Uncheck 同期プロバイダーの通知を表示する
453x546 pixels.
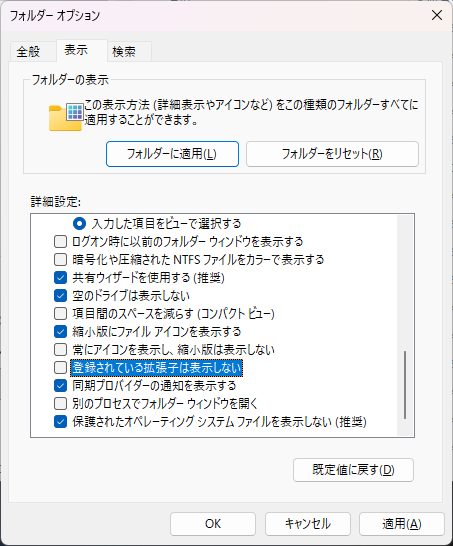coord(60,385)
